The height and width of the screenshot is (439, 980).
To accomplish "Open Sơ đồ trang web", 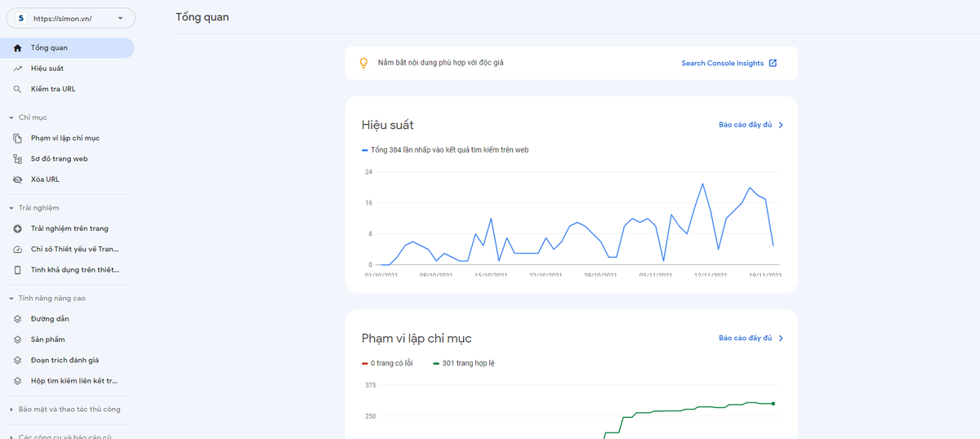I will [67, 159].
